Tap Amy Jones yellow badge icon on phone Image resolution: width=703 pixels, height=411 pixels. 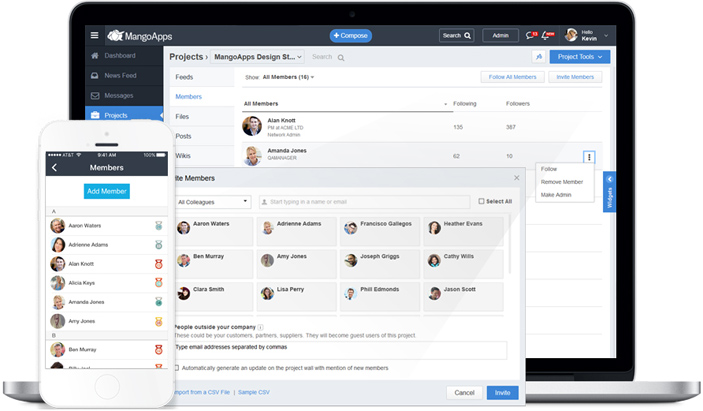click(x=158, y=321)
